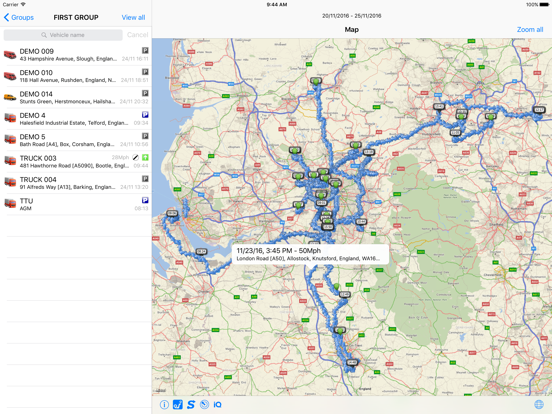Select the DEMO 4 vehicle name

coord(32,115)
